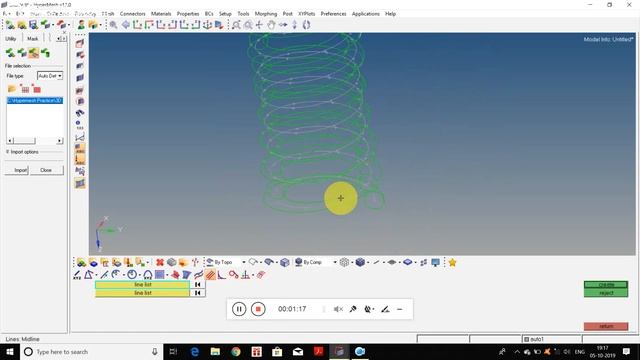Open the select files folder icon

point(11,89)
